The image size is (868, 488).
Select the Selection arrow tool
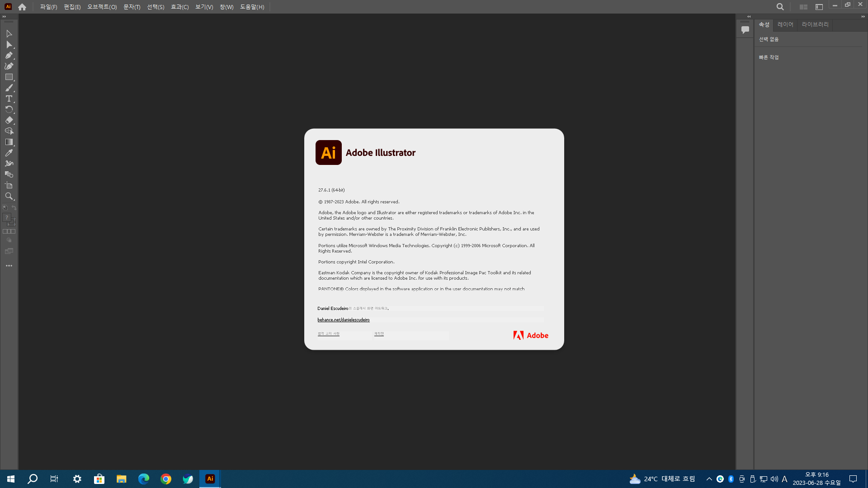pos(9,34)
